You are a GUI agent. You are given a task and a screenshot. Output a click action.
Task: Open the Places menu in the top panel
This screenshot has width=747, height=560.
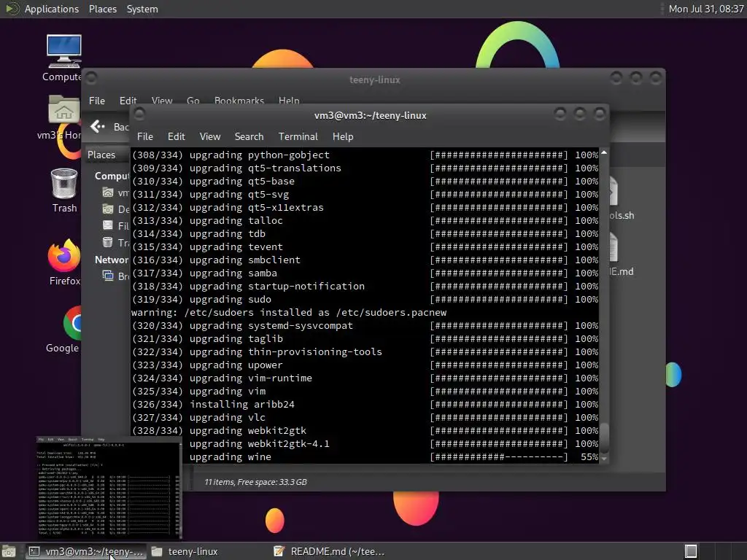tap(102, 9)
